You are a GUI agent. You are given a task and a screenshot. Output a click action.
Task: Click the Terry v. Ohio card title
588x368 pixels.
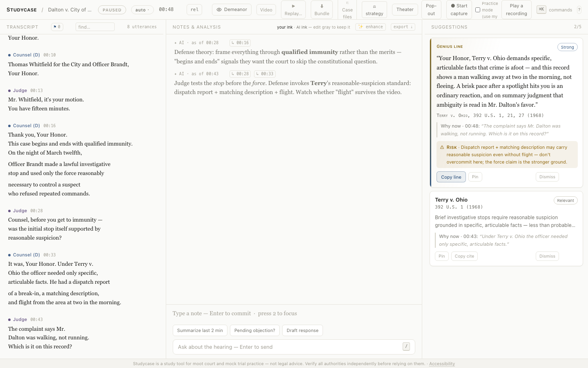451,200
